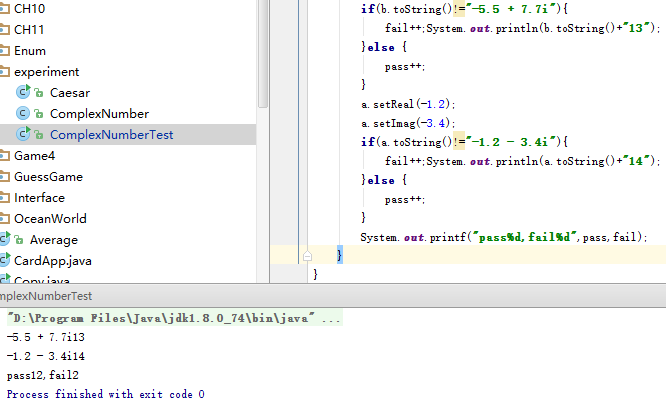
Task: Click the ComplexNumber class icon
Action: 23,113
